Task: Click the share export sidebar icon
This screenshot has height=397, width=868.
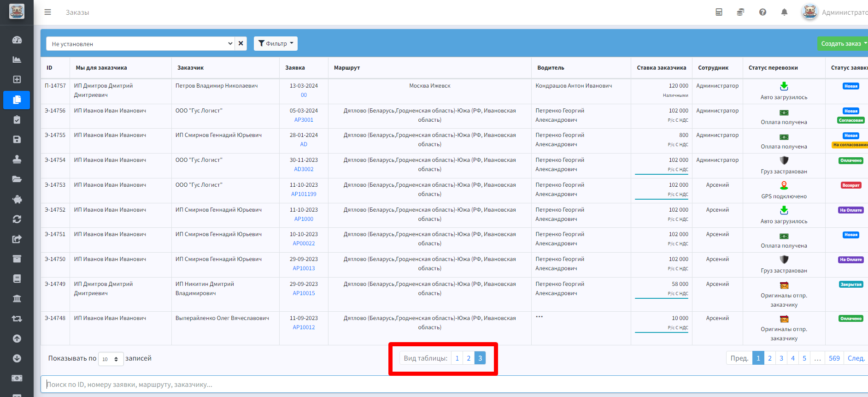Action: coord(17,239)
